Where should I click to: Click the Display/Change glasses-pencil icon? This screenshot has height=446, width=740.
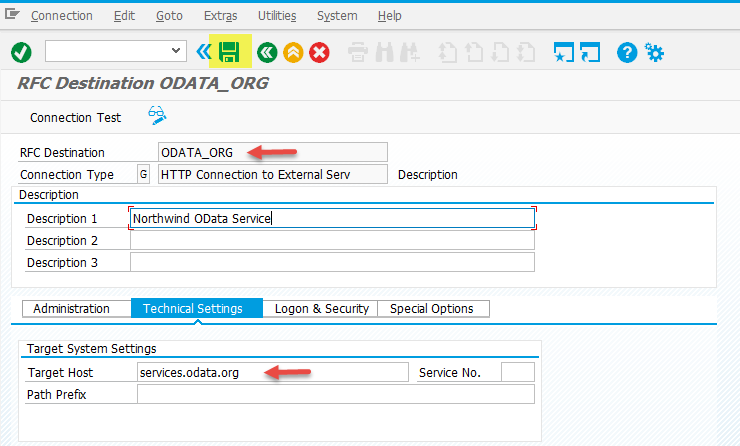pyautogui.click(x=157, y=116)
